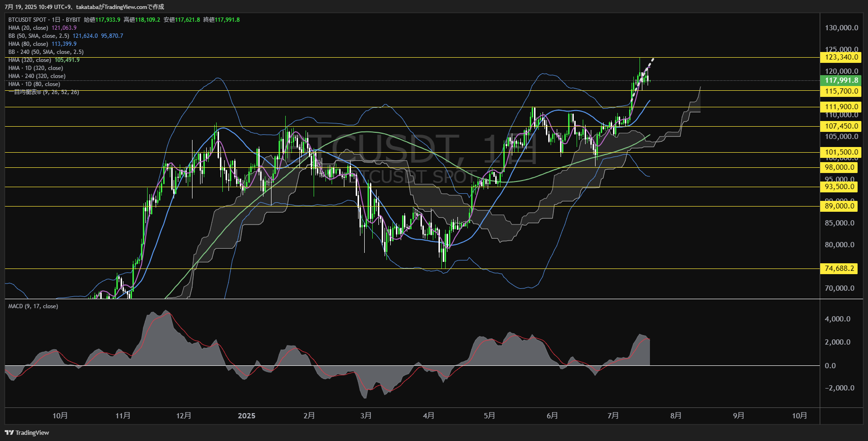The height and width of the screenshot is (441, 868).
Task: Click the TradingView logo at bottom
Action: click(27, 432)
